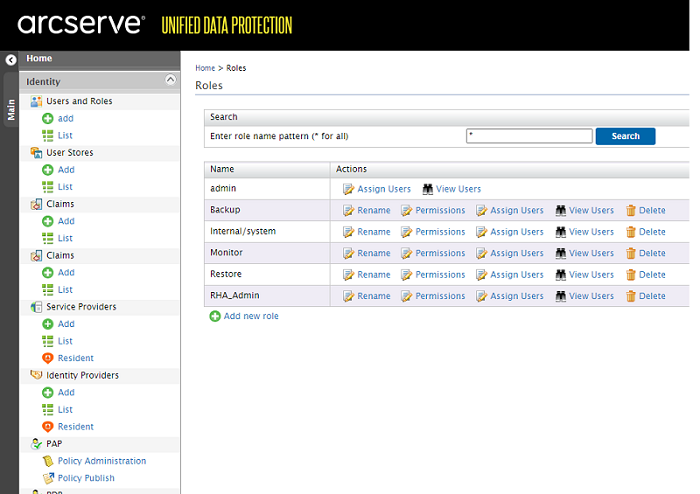Click Rename icon for Backup role

[348, 211]
